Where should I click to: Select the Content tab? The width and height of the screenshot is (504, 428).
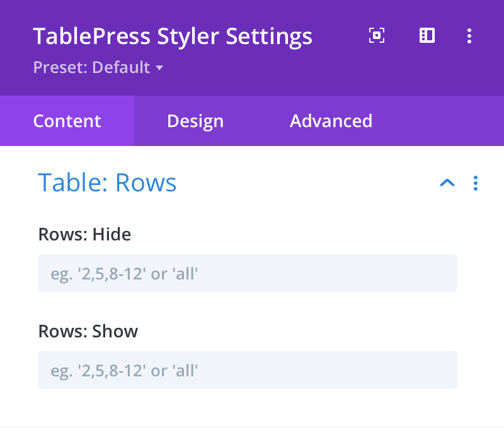tap(67, 121)
